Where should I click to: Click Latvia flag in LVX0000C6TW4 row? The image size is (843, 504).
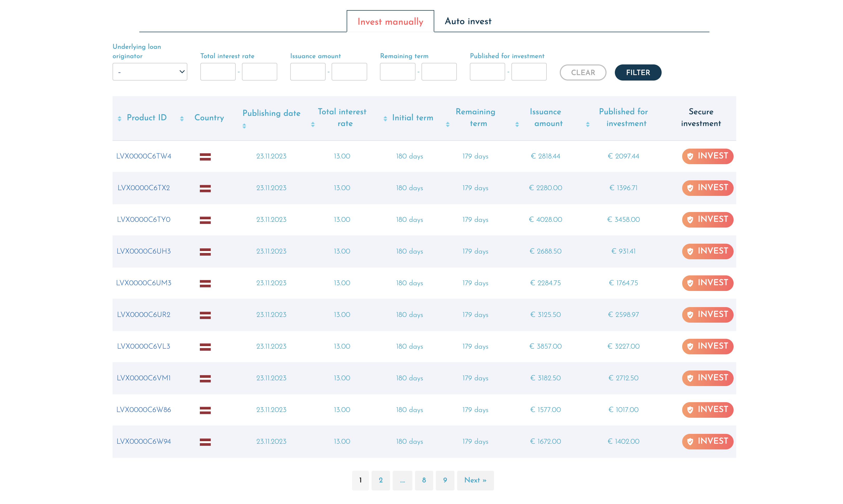(x=205, y=157)
